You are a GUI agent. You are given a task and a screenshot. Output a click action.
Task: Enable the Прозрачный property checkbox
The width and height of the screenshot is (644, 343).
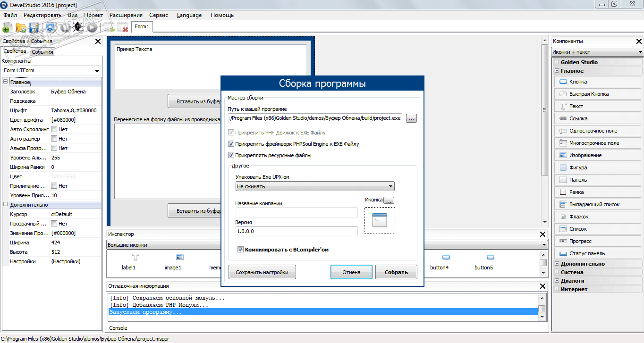click(x=54, y=224)
